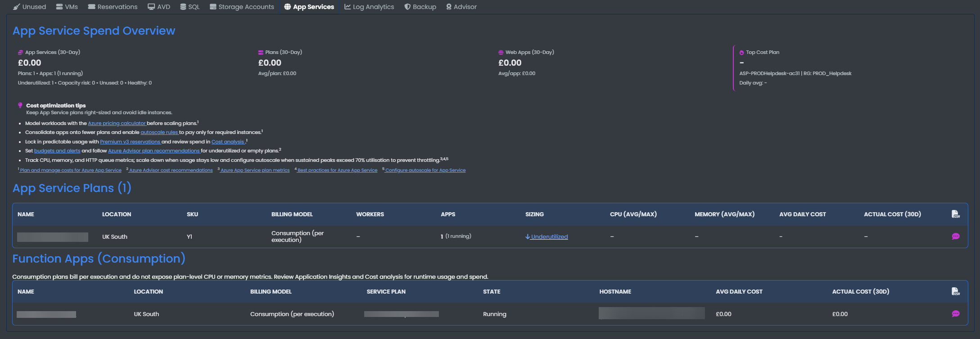Viewport: 980px width, 339px height.
Task: Open footnote Azure Advisor cost recommendations
Action: [171, 170]
